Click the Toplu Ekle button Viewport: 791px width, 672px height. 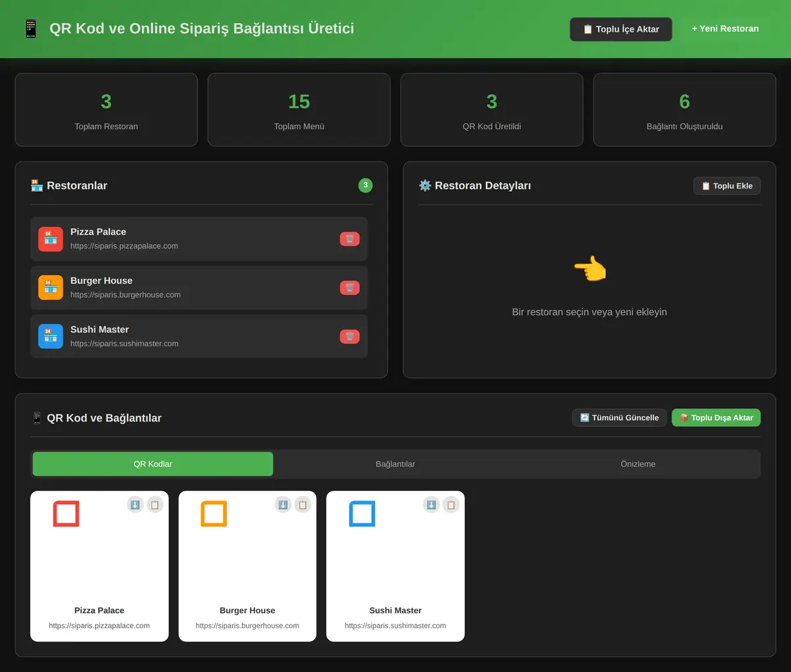727,186
